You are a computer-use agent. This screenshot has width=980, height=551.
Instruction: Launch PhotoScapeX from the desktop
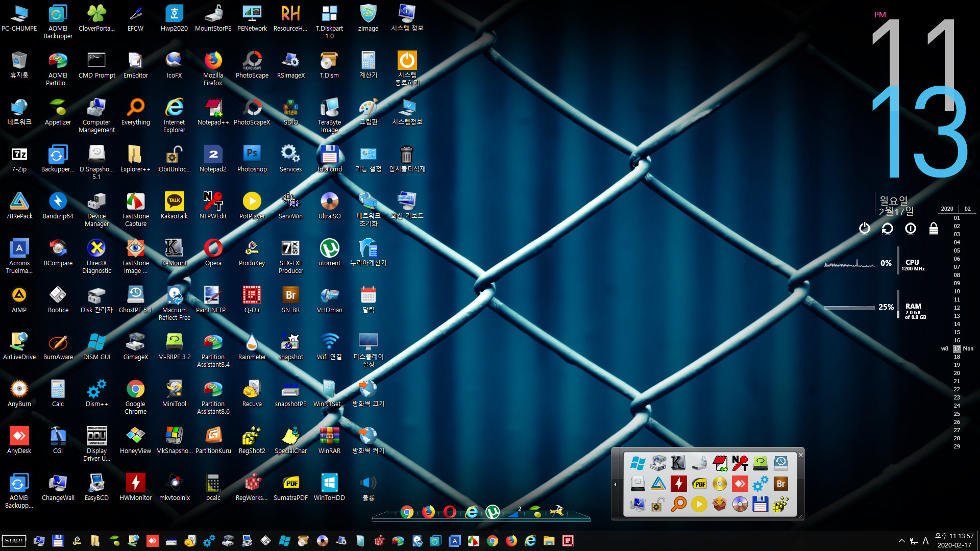click(252, 112)
